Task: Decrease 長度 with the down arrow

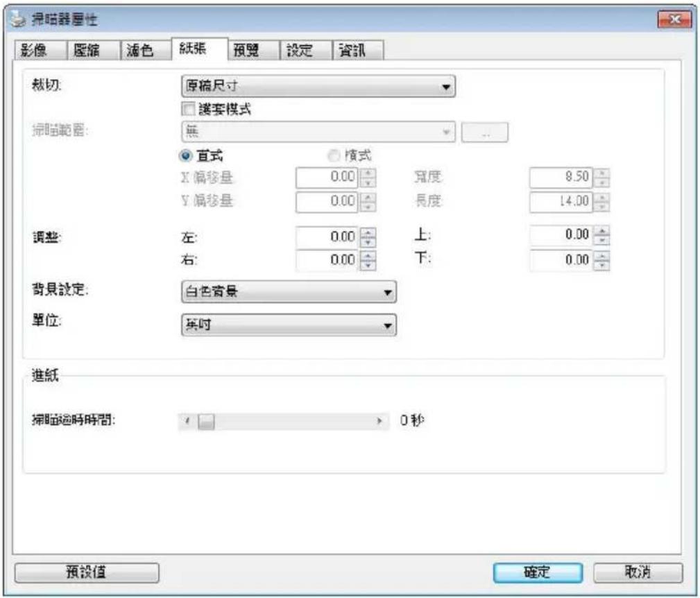Action: click(601, 207)
